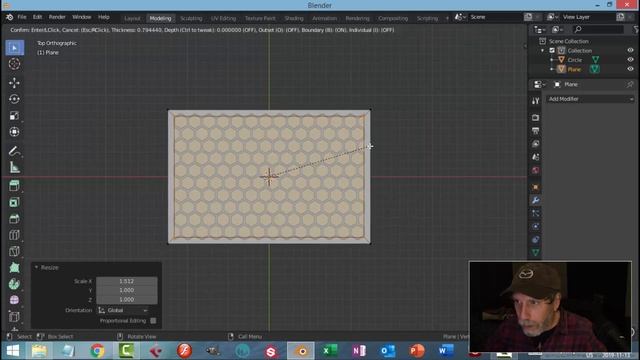Select the Measure ruler tool
Screen dimensions: 640x360
14,167
